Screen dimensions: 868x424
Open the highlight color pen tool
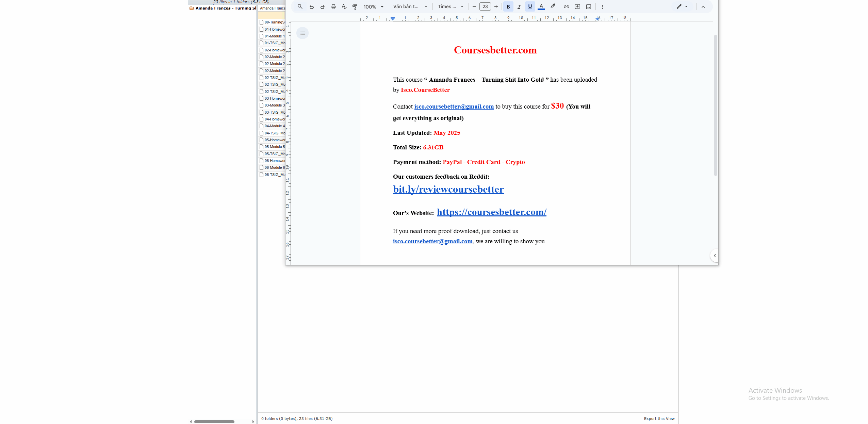(553, 6)
